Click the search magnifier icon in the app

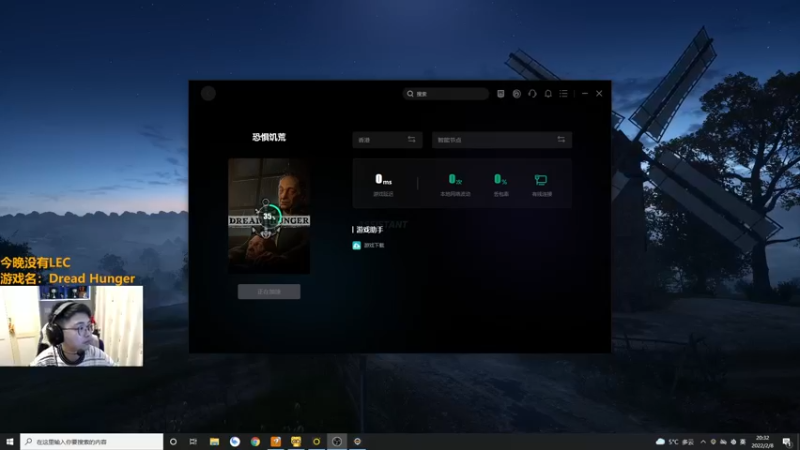(x=410, y=94)
